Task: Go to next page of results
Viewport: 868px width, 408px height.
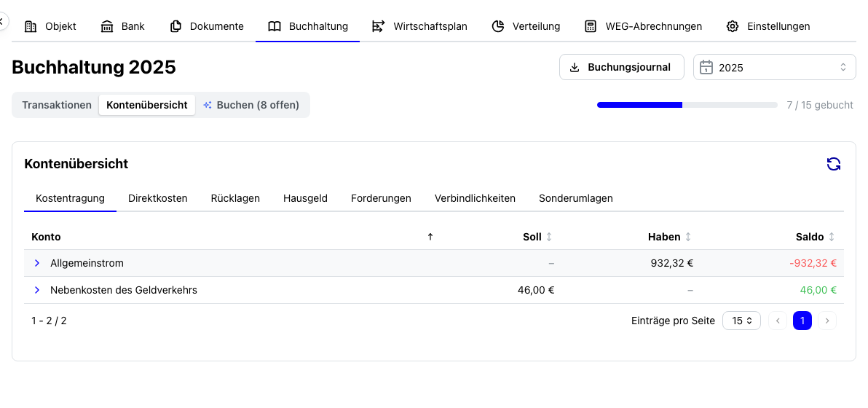Action: 827,321
